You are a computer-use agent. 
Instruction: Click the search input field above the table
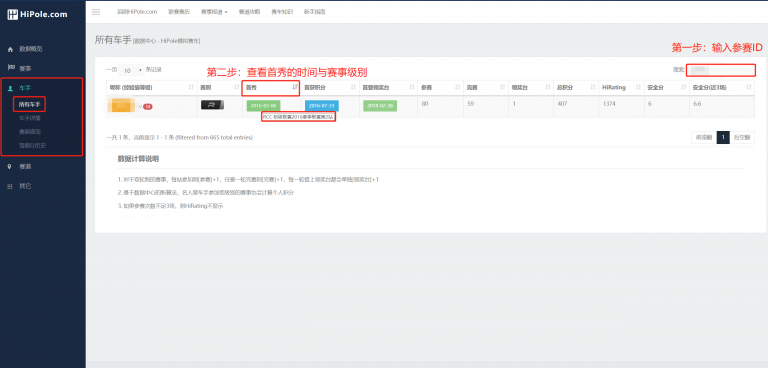pos(720,70)
